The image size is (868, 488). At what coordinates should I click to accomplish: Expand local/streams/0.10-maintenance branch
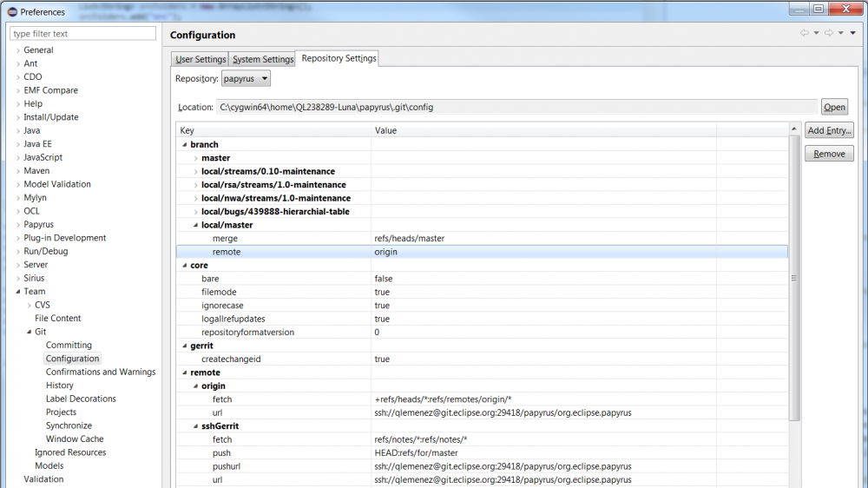[x=196, y=172]
